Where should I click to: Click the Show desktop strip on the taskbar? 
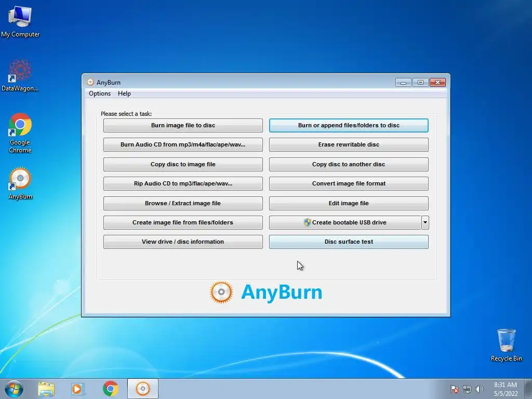tap(528, 389)
